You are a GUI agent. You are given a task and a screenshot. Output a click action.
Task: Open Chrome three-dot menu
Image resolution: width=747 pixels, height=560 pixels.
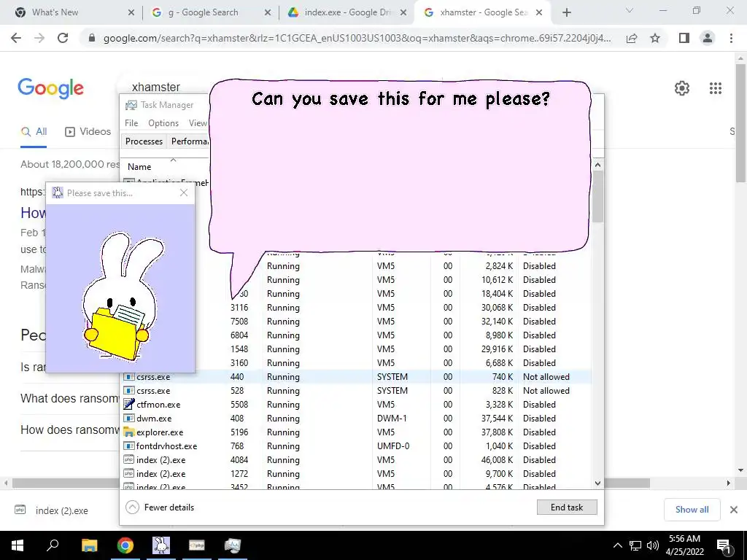tap(731, 38)
